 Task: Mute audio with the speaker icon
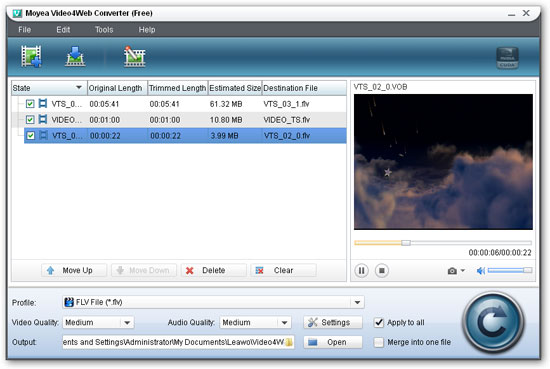pos(481,271)
